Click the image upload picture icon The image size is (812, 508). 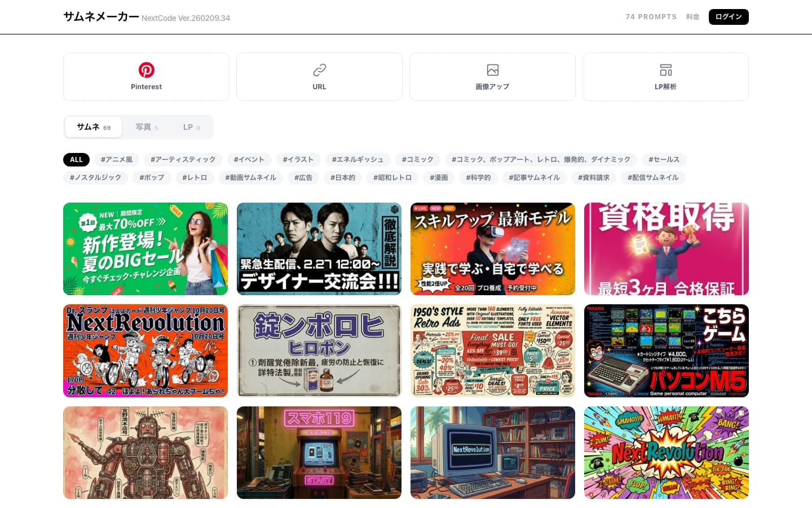pyautogui.click(x=492, y=70)
